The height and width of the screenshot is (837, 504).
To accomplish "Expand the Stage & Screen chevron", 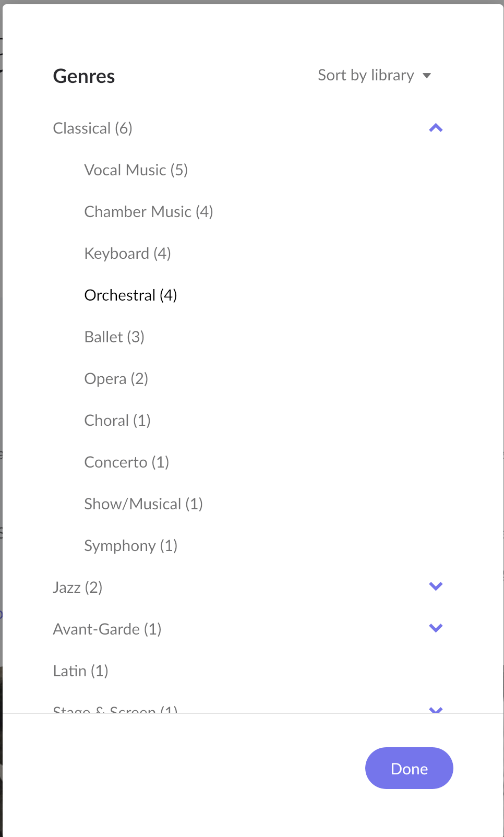I will 436,710.
